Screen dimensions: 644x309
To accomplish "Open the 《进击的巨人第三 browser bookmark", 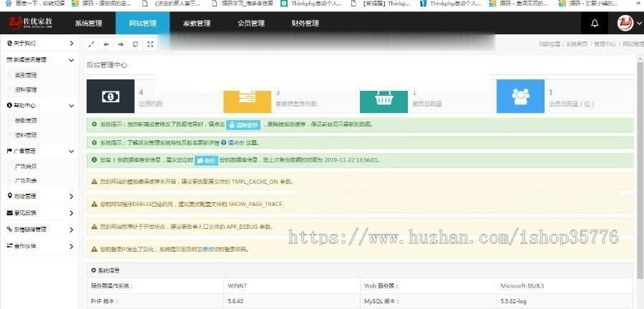I will tap(172, 4).
